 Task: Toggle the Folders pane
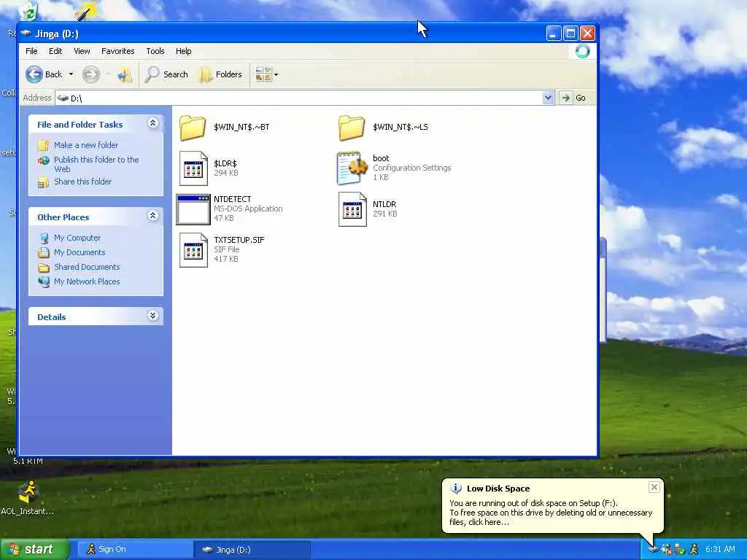pos(220,74)
